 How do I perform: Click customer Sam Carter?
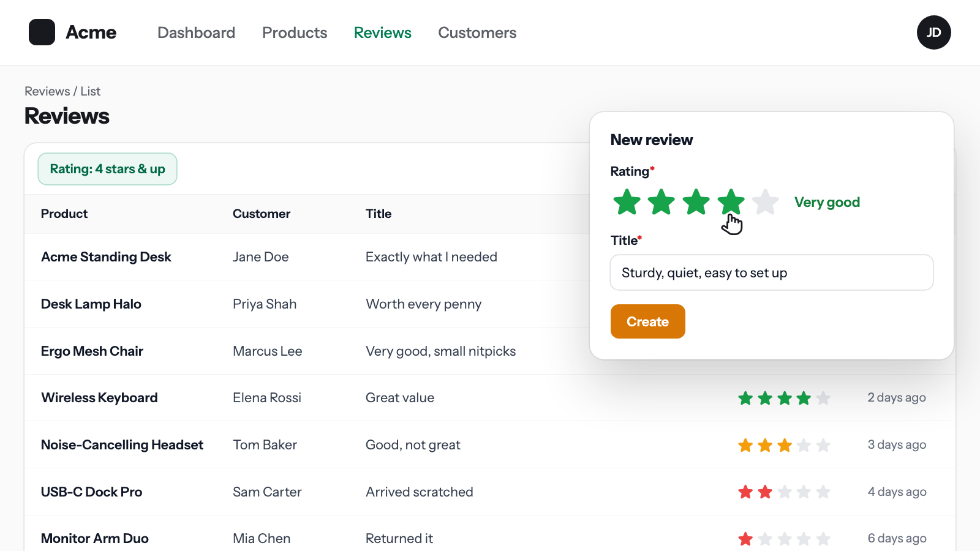[x=267, y=492]
